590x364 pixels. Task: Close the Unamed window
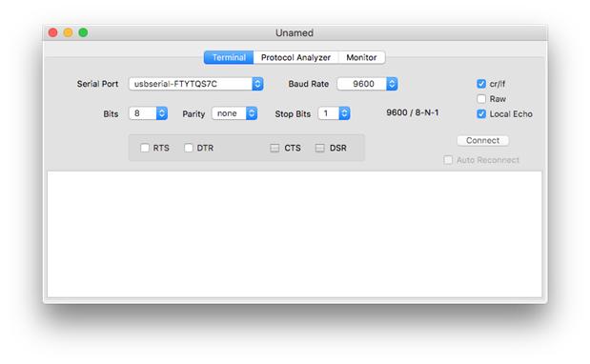point(53,32)
